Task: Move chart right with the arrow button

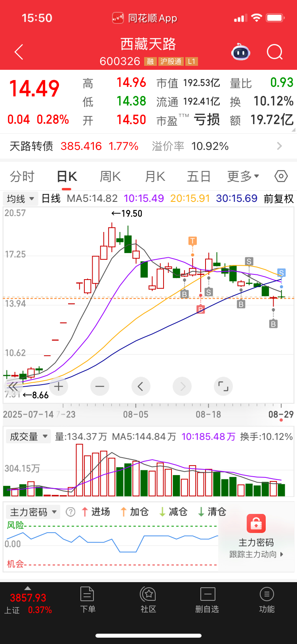Action: pyautogui.click(x=182, y=386)
